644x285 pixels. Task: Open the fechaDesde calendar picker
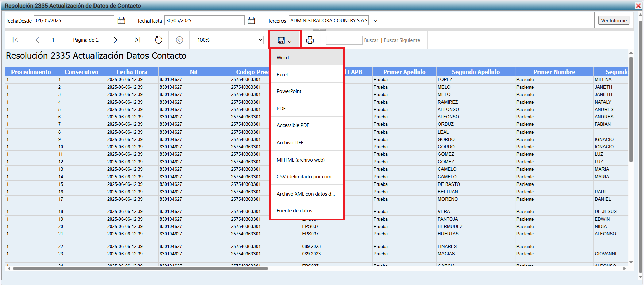(121, 21)
